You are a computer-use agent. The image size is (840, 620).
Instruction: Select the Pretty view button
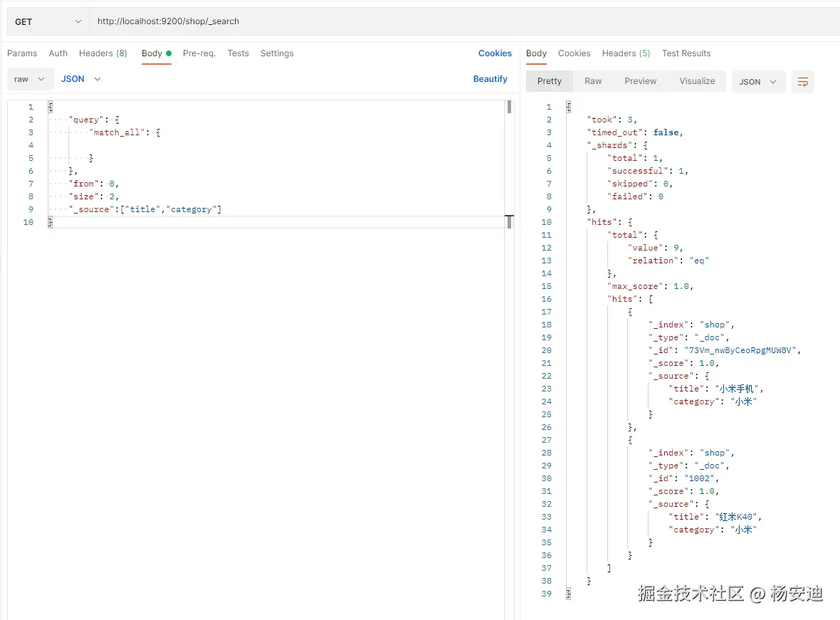point(549,81)
